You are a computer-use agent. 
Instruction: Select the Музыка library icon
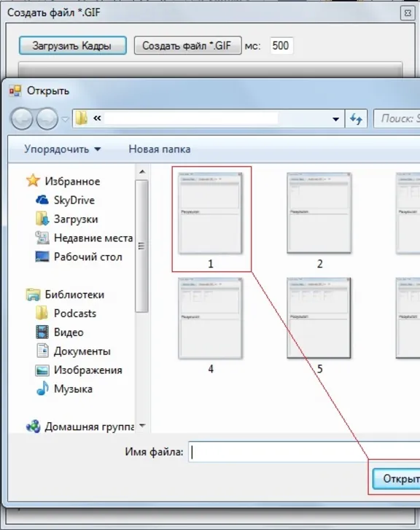pos(42,389)
